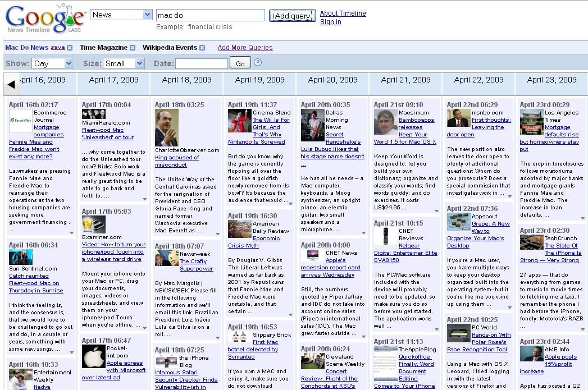The width and height of the screenshot is (588, 390).
Task: Open the Google News Timeline logo
Action: [45, 19]
